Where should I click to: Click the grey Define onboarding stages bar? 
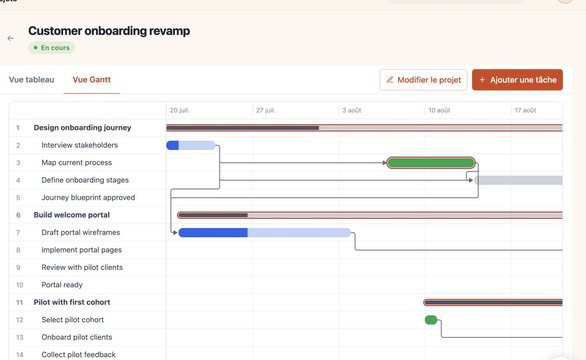coord(519,180)
